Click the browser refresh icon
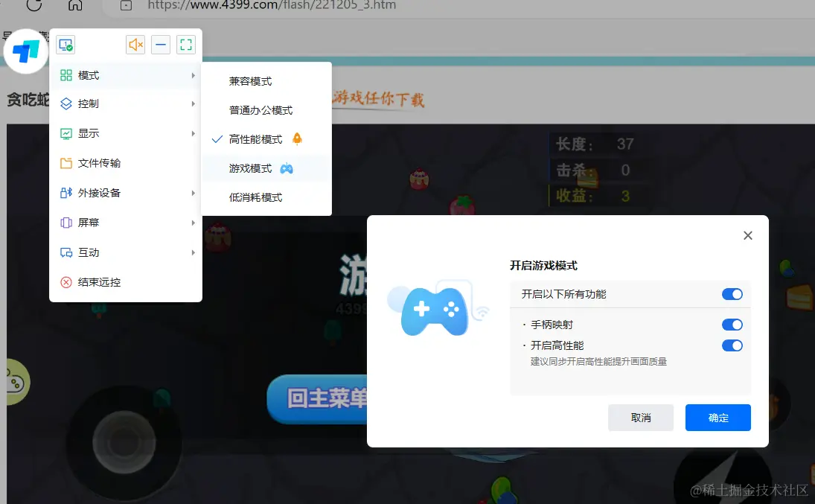This screenshot has width=815, height=504. pos(33,4)
